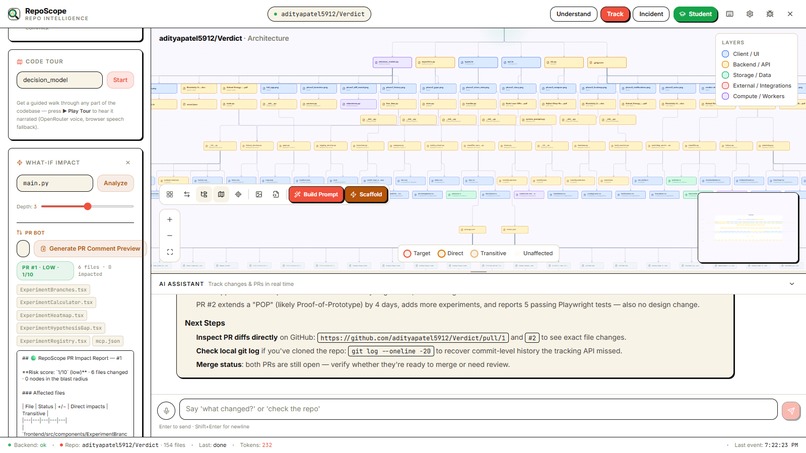Select the PR #1 · LOW 1/10 badge
The height and width of the screenshot is (453, 806).
(45, 271)
